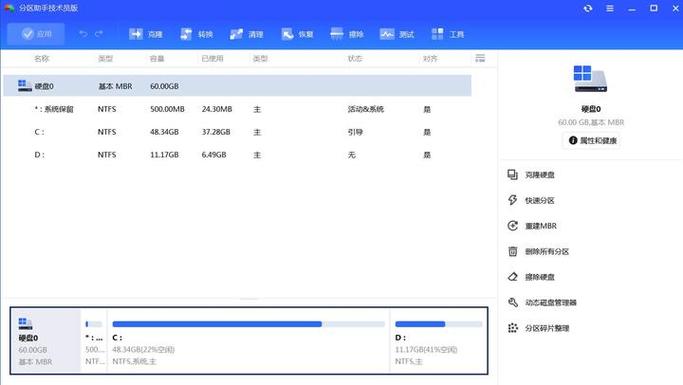Click the 37.28GB used cell
Screen dimensions: 683x385
216,132
